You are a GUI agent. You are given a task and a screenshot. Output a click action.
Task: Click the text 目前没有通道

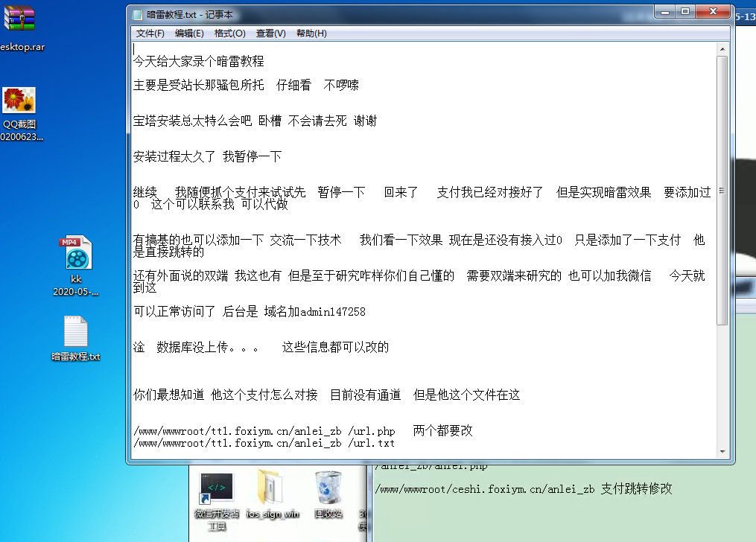366,395
